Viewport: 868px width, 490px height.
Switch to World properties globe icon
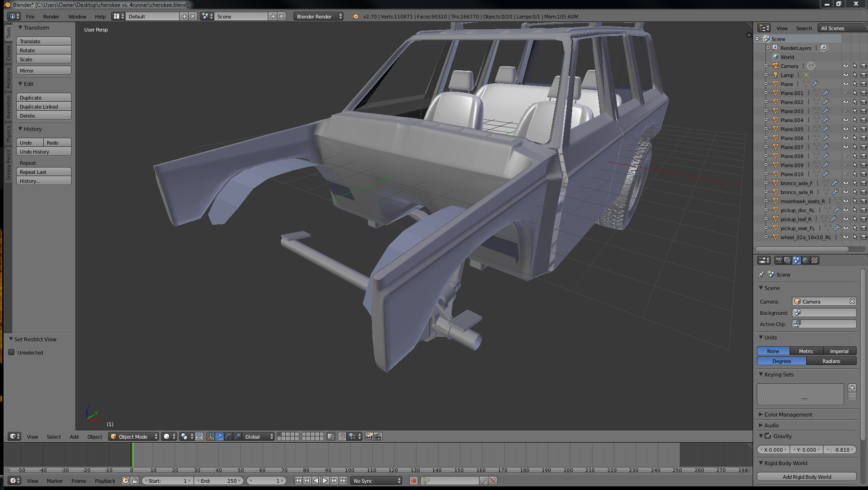(x=805, y=260)
